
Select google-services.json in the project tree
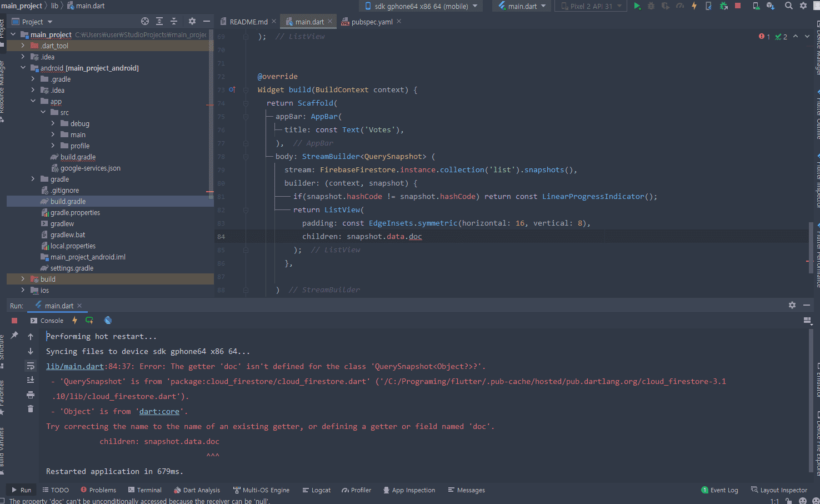[90, 168]
